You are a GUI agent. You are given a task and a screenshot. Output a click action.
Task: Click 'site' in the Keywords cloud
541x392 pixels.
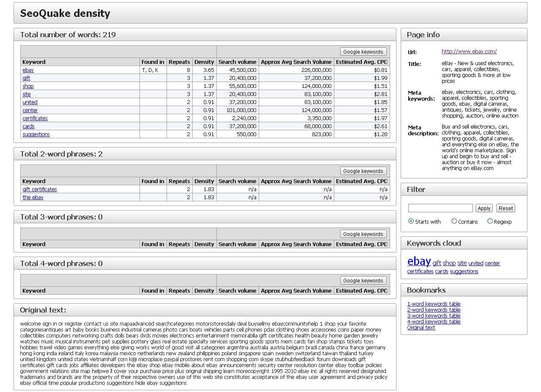point(462,263)
